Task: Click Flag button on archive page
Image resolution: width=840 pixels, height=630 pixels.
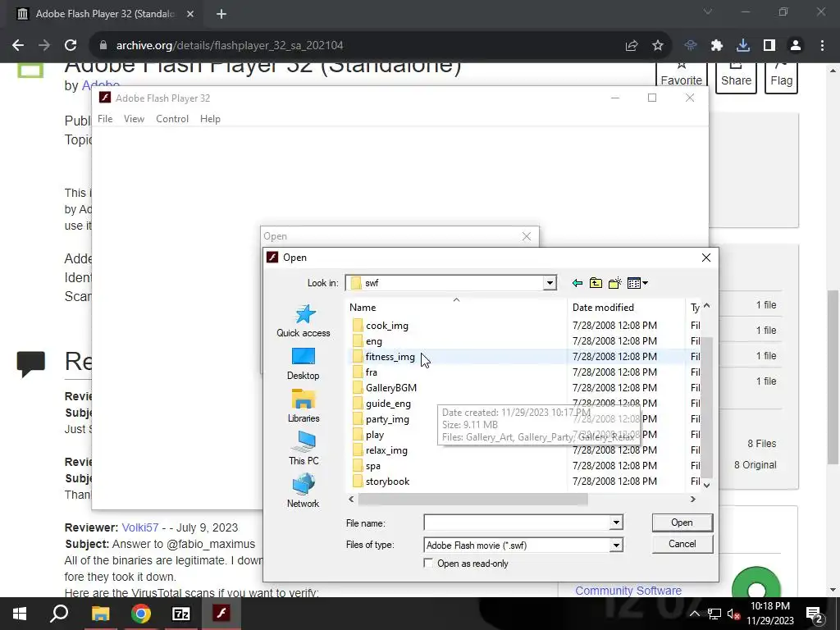Action: (781, 78)
